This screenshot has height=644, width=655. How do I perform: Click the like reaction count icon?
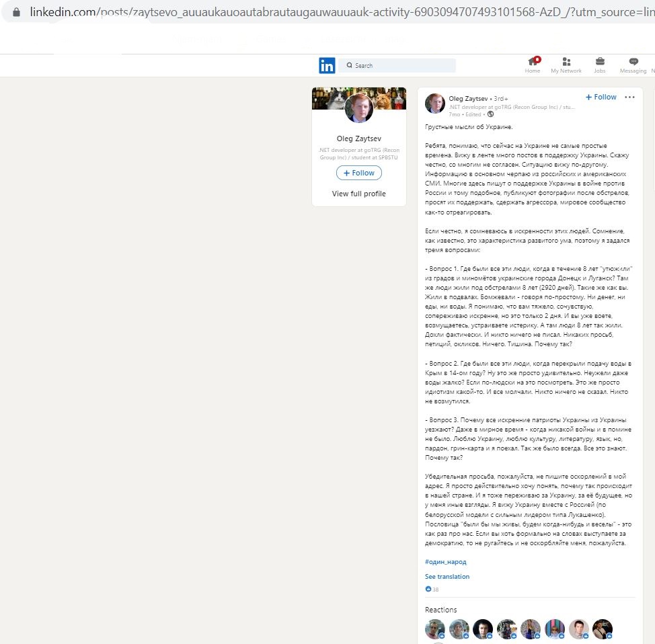tap(428, 589)
